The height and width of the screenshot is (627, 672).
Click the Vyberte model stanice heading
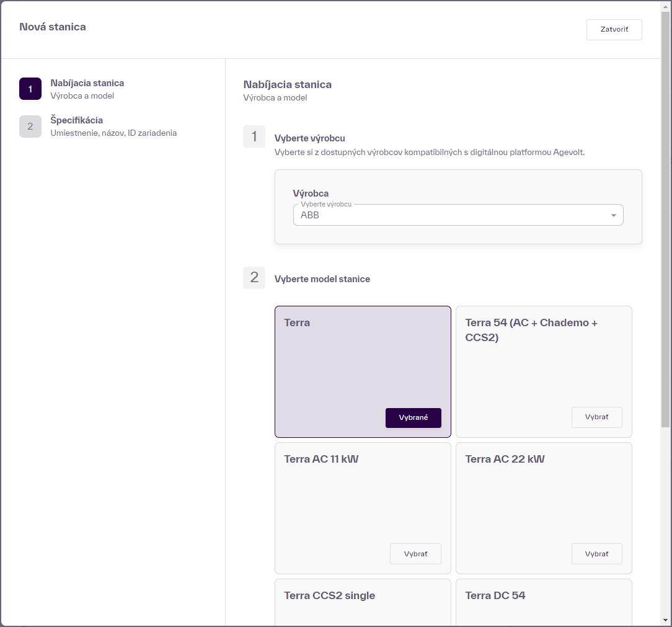tap(322, 279)
